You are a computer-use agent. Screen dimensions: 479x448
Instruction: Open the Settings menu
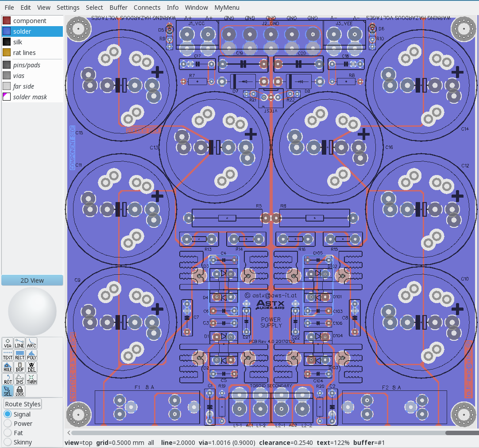[68, 8]
